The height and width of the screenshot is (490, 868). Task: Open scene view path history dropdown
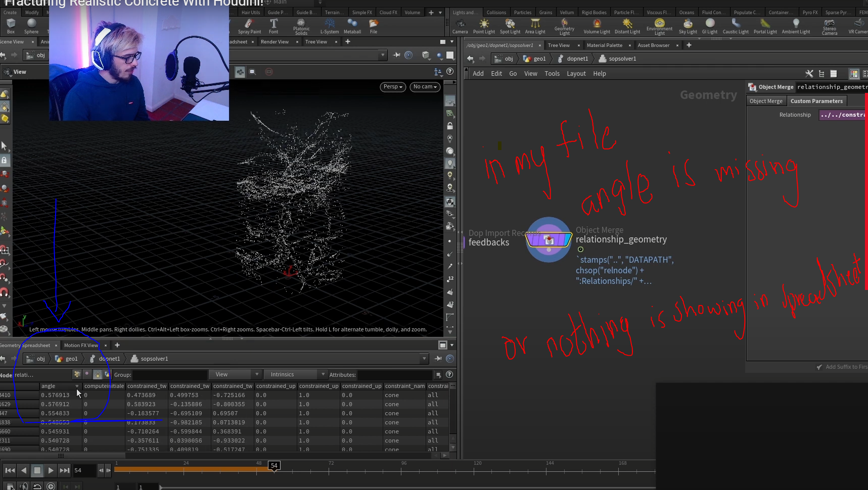(x=383, y=55)
